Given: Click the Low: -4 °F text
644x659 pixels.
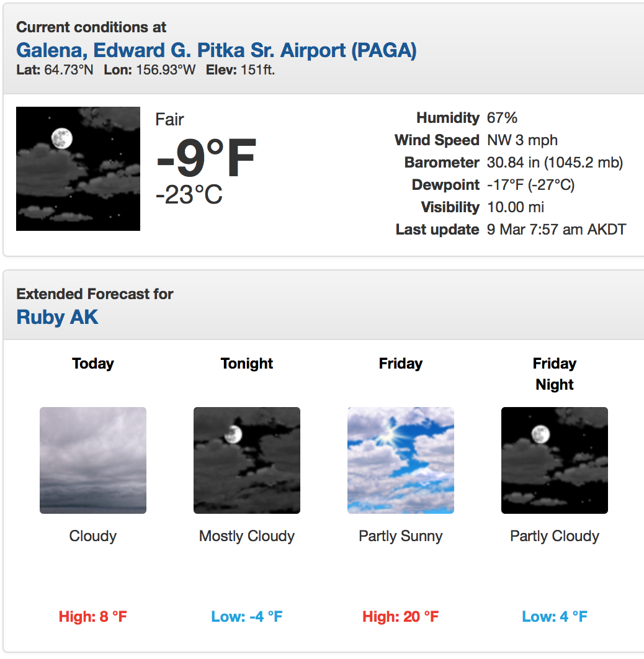Looking at the screenshot, I should pos(246,617).
